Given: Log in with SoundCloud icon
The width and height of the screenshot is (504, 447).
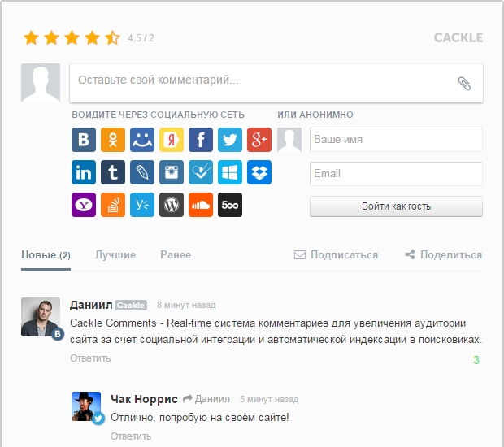Looking at the screenshot, I should (201, 205).
